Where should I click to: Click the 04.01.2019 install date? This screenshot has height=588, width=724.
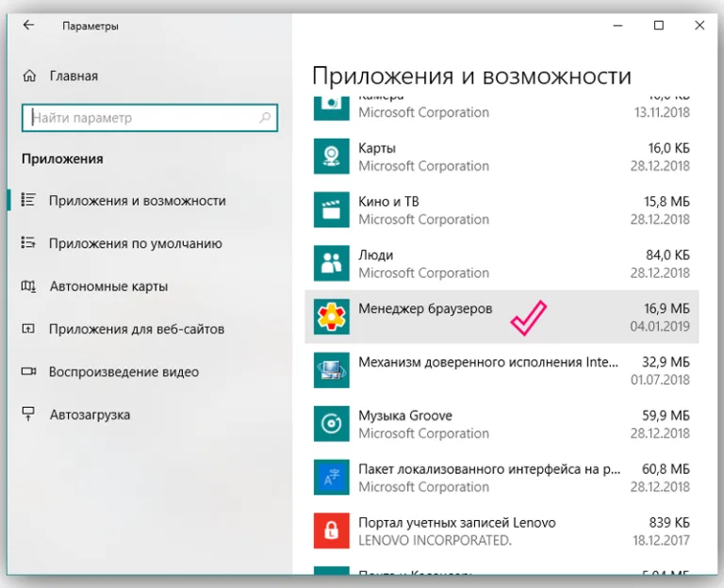[x=660, y=326]
